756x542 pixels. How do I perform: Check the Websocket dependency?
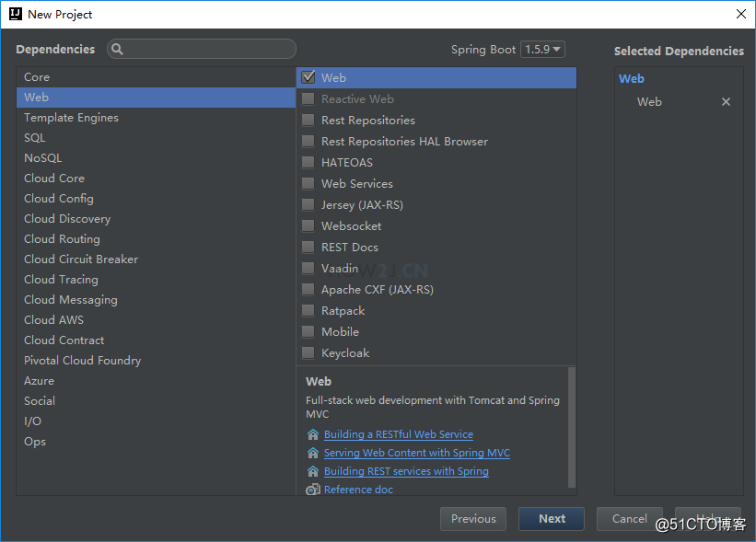(x=308, y=226)
